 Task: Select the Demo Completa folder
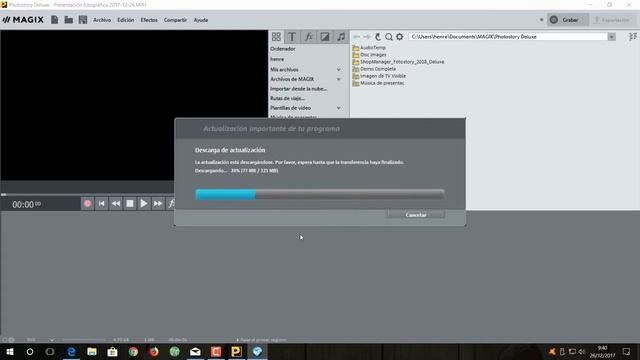374,69
